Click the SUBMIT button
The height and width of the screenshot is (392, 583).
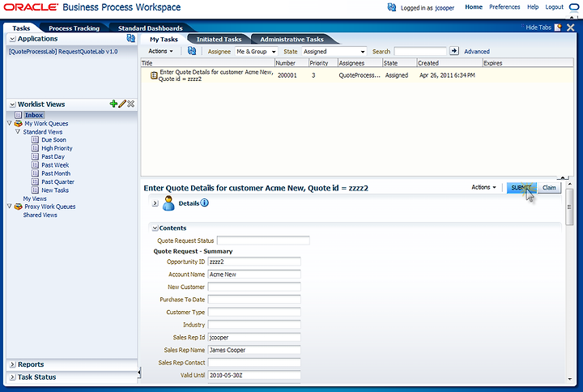[521, 187]
